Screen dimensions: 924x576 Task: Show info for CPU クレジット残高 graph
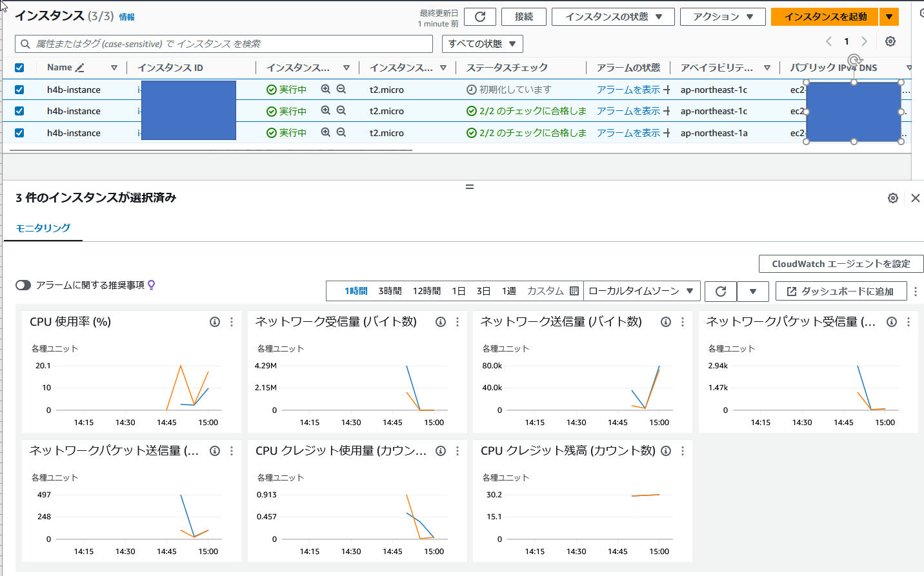coord(666,451)
